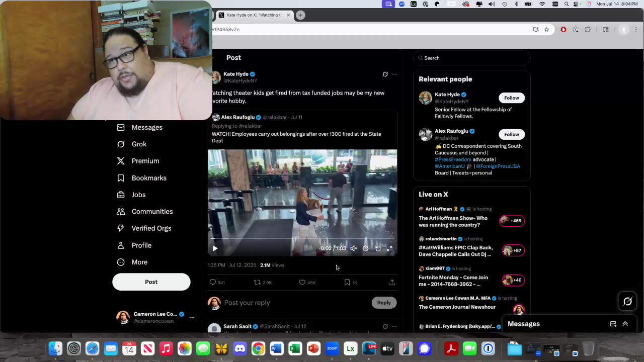Follow Kate Hyde in Relevant people

512,98
